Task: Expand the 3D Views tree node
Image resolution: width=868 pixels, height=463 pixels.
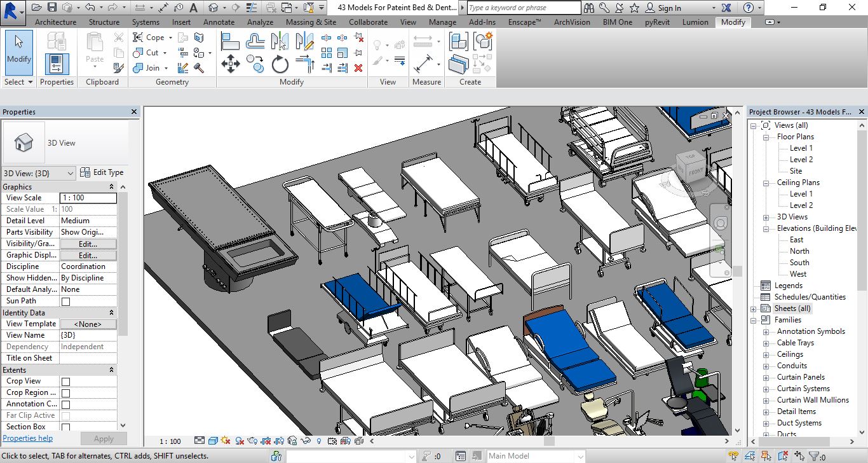Action: point(766,217)
